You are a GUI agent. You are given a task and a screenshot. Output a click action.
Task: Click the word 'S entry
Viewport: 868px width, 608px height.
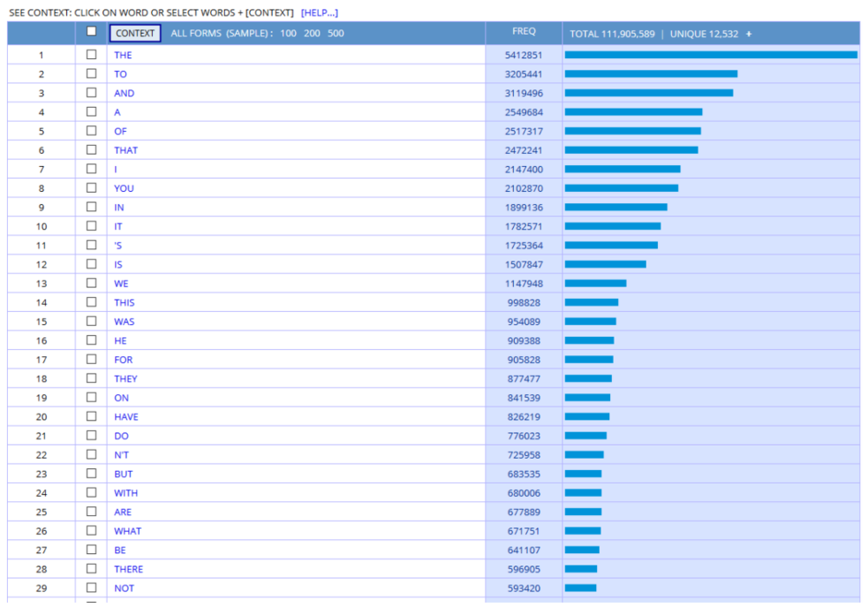[118, 245]
